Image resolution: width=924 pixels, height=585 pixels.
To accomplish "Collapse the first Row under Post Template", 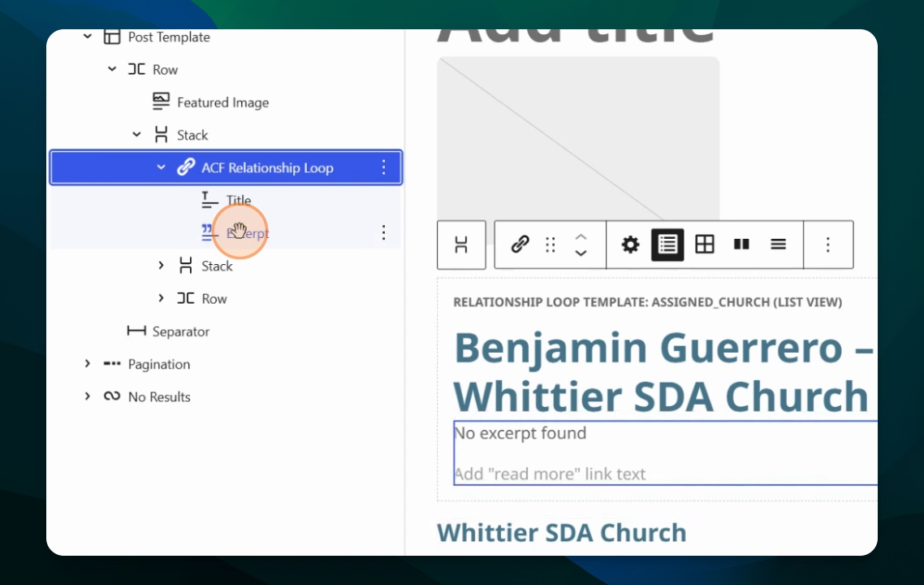I will coord(112,69).
